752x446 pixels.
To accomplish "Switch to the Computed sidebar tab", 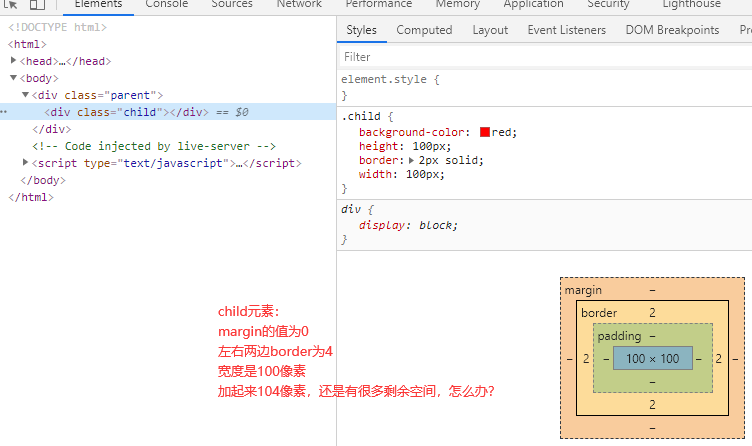I will [x=424, y=30].
